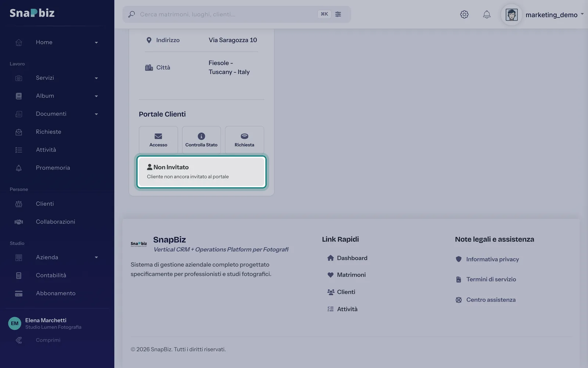Click the Controlla Stato button
The height and width of the screenshot is (368, 588).
click(x=201, y=140)
